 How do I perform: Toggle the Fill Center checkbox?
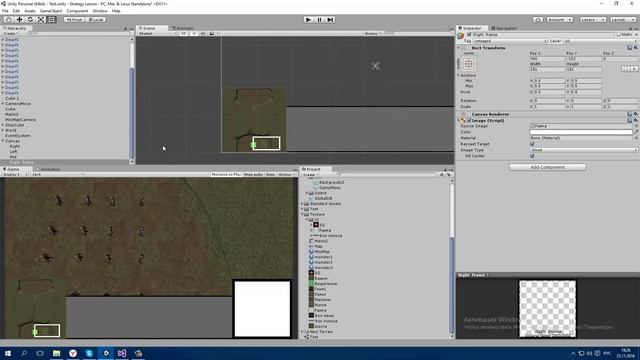[532, 156]
